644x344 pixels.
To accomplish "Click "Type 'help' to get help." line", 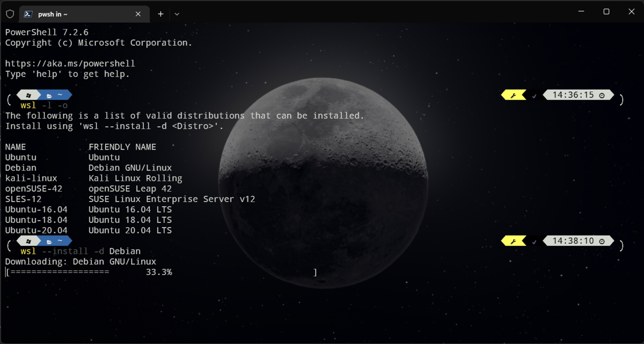I will coord(68,74).
